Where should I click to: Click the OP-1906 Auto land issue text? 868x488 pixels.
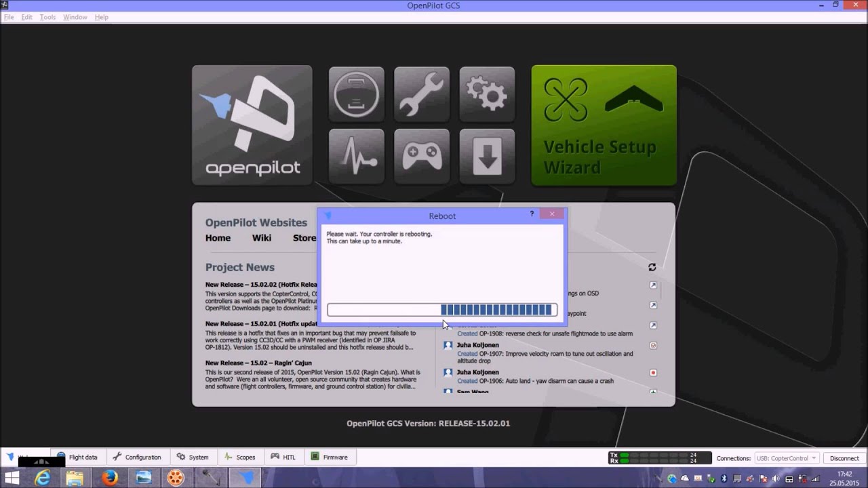click(535, 381)
